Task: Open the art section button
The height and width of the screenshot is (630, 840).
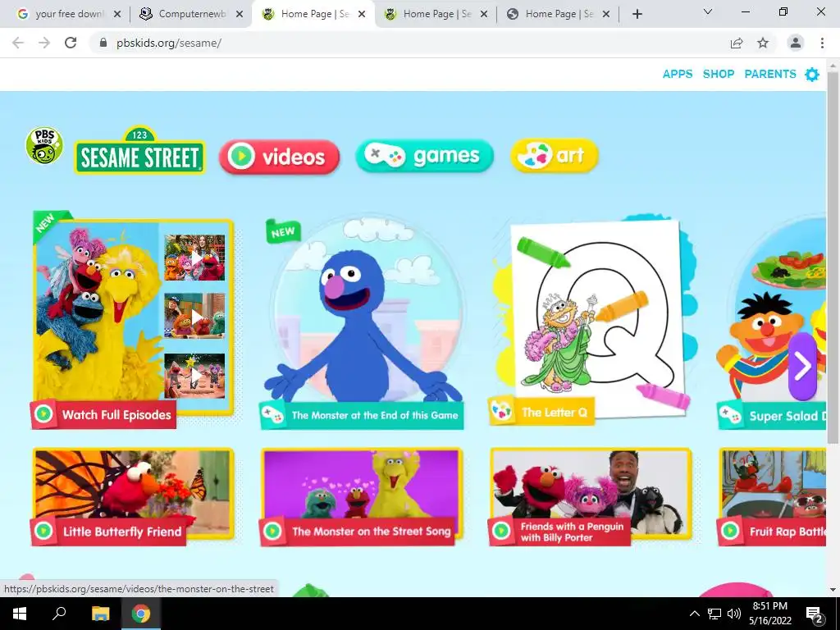Action: coord(555,155)
